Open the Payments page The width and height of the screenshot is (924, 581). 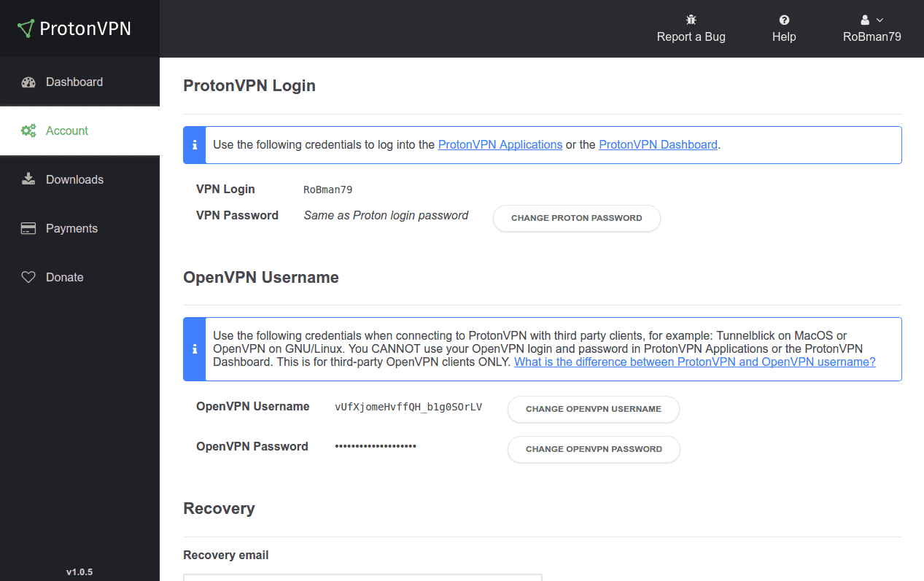pos(79,228)
